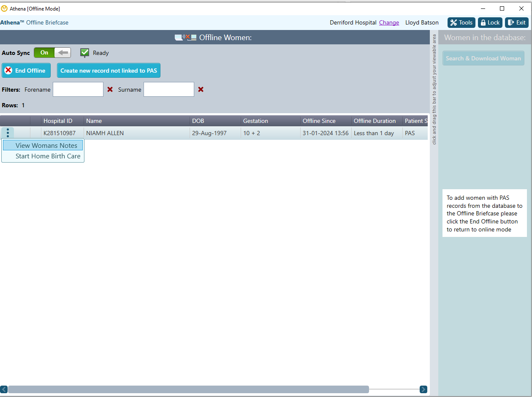Click the horizontal scrollbar right arrow
532x397 pixels.
[423, 389]
